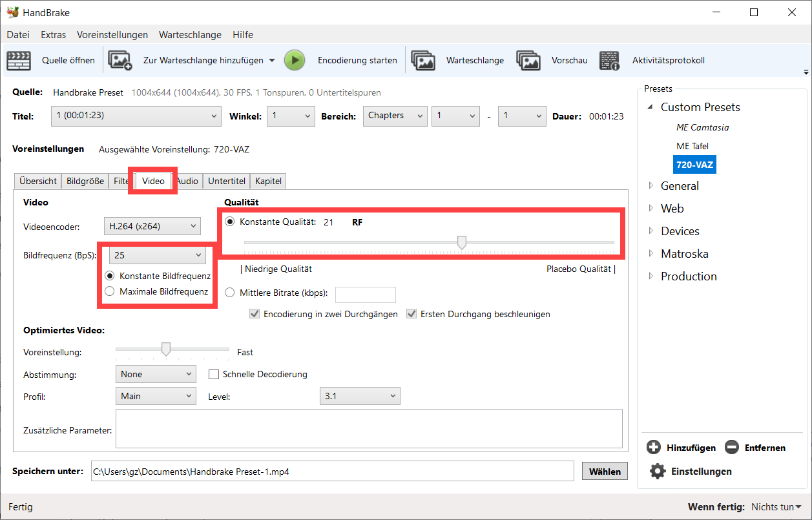Viewport: 812px width, 520px height.
Task: Open the Level 3.1 dropdown
Action: [360, 396]
